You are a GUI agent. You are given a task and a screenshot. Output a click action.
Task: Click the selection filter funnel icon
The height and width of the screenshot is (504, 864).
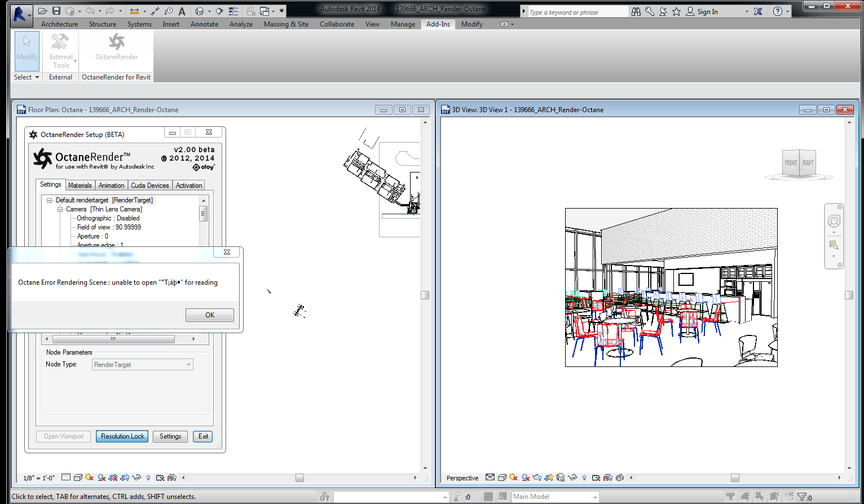pos(803,497)
